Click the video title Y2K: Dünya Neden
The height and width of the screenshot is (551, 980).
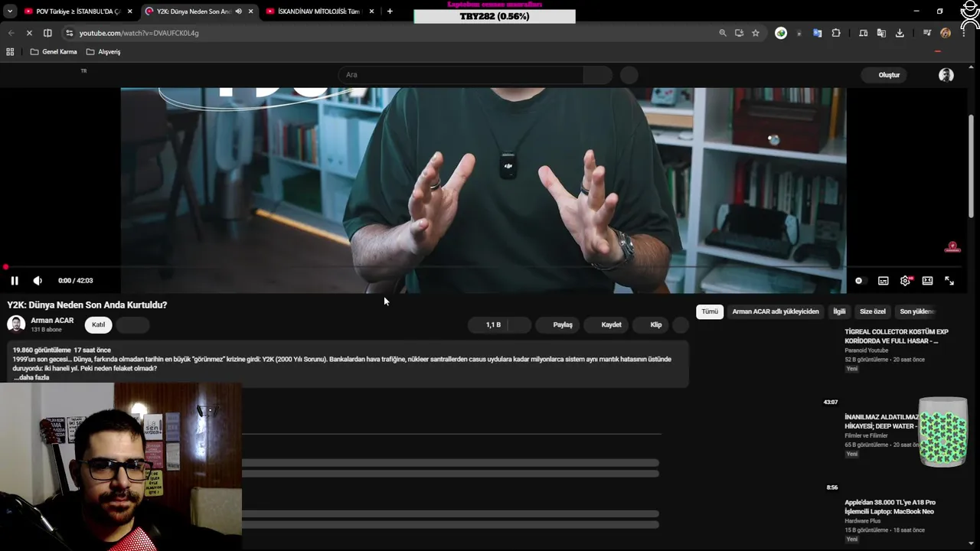click(x=87, y=305)
